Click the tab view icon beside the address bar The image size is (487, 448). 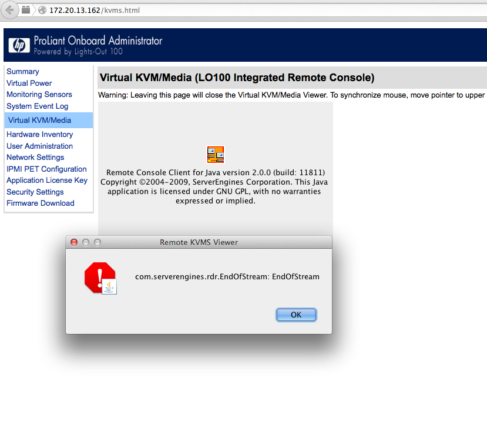click(26, 10)
